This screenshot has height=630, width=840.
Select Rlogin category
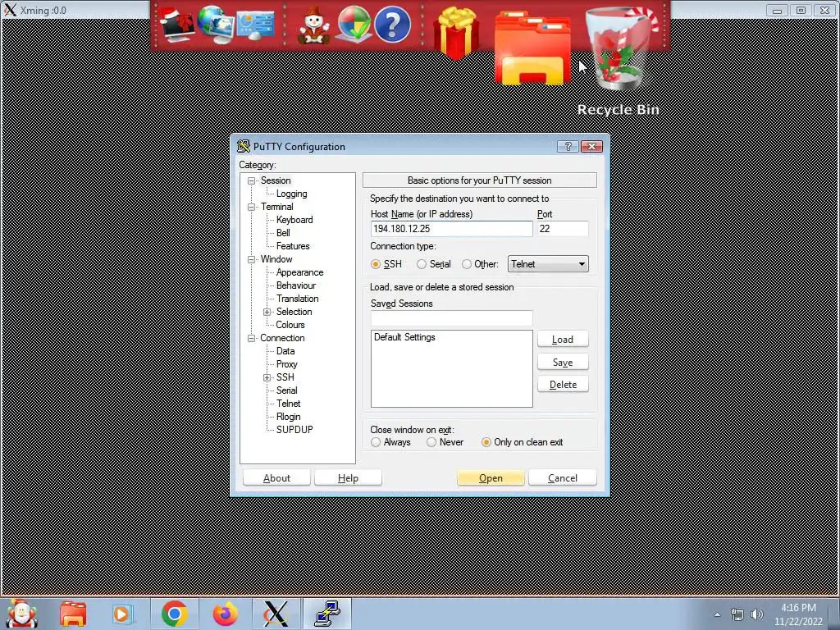288,417
